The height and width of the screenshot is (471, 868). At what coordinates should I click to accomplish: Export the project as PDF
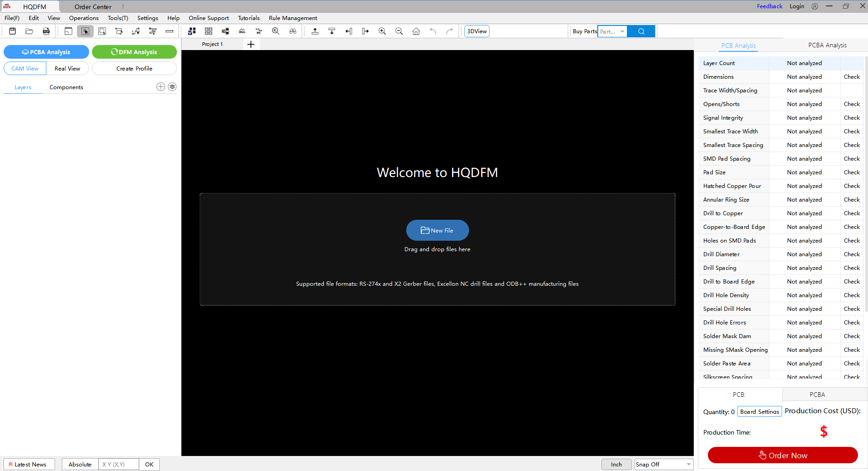click(x=46, y=31)
